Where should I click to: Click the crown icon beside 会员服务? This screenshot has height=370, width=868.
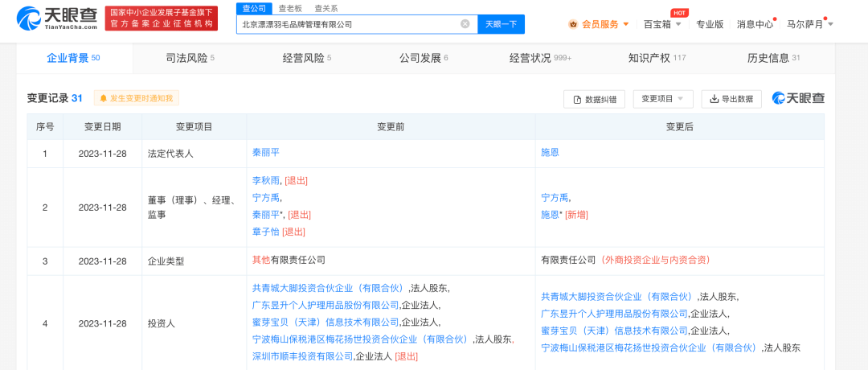[573, 24]
